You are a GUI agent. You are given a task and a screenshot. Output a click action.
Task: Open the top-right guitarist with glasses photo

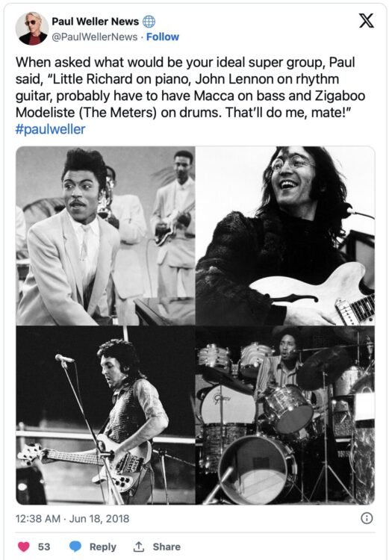click(285, 236)
